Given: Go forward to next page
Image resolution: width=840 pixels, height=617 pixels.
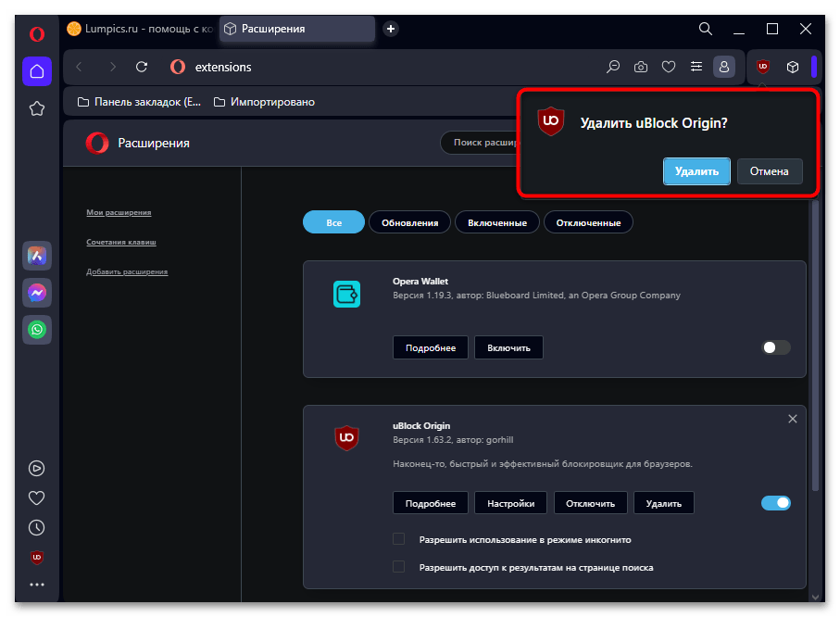Looking at the screenshot, I should tap(112, 67).
